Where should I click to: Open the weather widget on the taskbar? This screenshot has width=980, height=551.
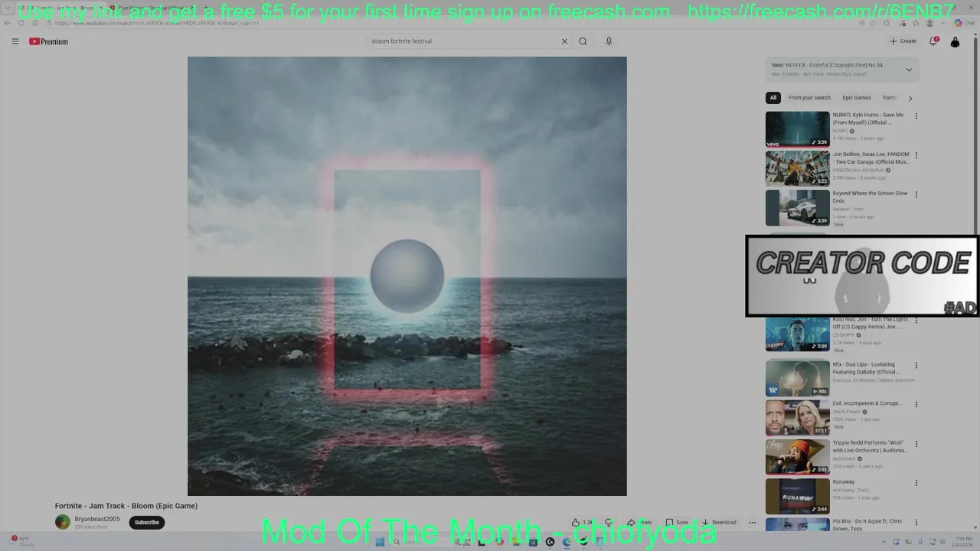coord(21,541)
